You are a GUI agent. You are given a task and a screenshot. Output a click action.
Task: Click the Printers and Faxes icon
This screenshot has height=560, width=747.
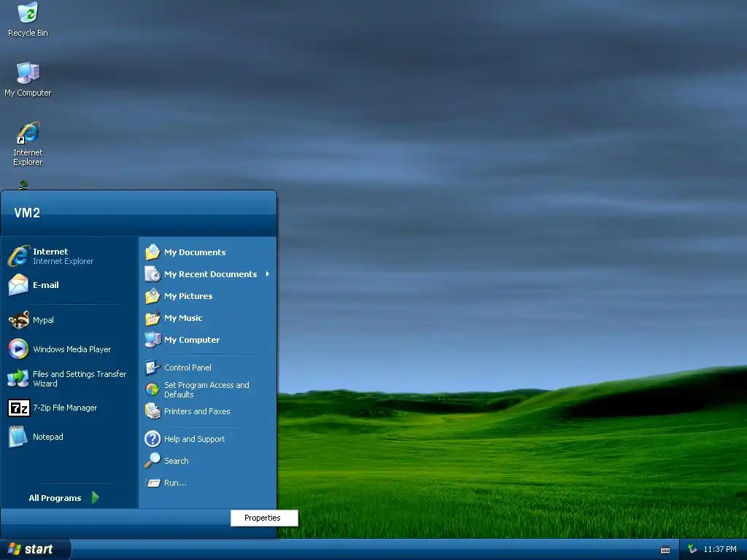point(152,411)
